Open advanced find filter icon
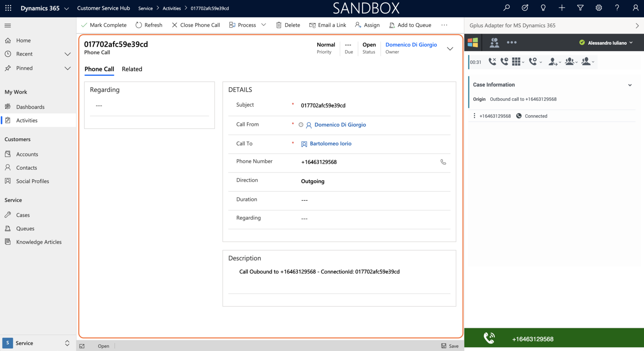The image size is (644, 351). point(580,8)
